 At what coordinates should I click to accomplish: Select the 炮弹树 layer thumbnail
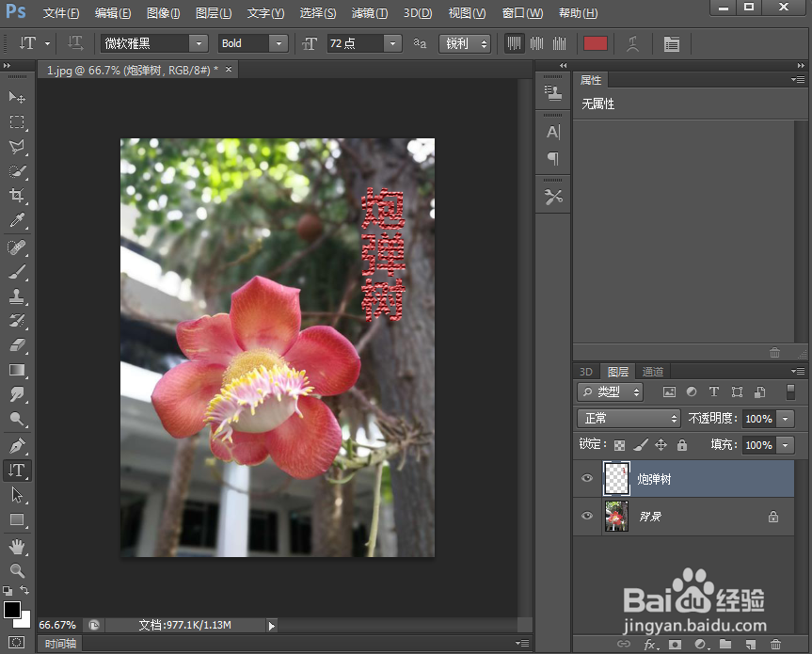click(x=617, y=478)
